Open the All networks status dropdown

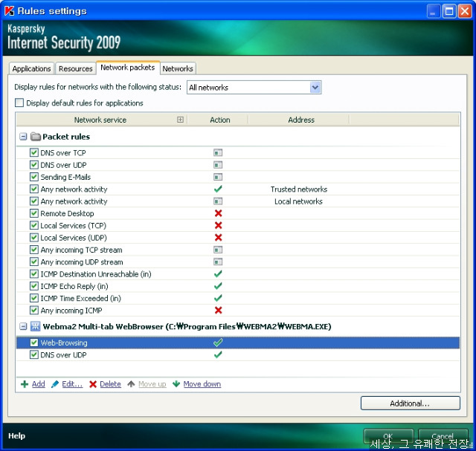(x=315, y=88)
